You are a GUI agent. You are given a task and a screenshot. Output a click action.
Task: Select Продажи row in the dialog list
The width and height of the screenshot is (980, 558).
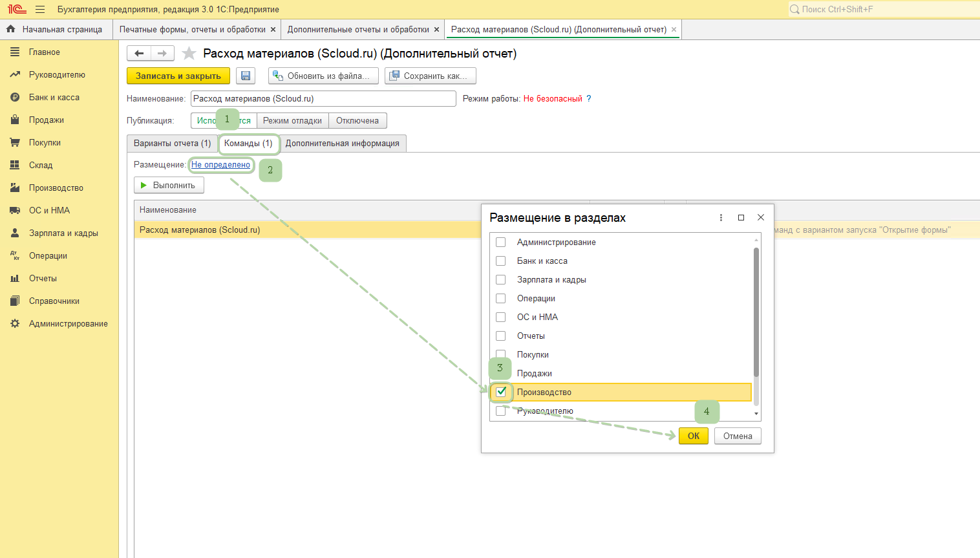(621, 373)
